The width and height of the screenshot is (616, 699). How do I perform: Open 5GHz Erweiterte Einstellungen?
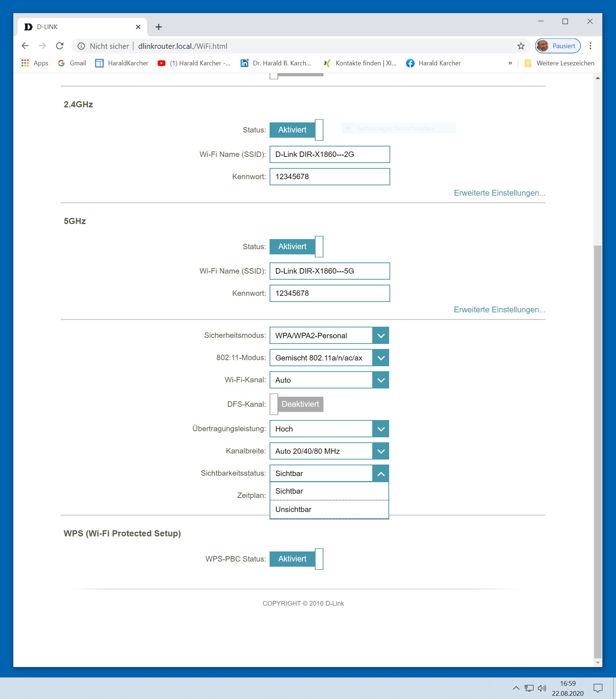[x=499, y=310]
